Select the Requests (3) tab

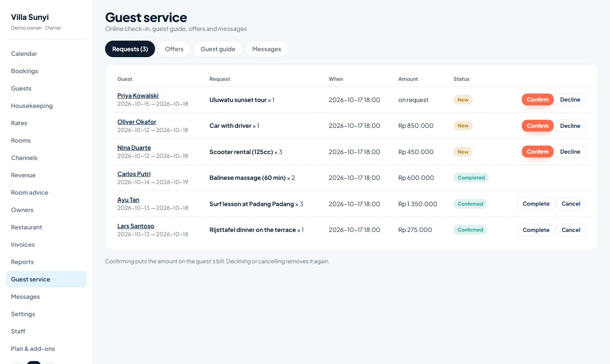point(130,49)
